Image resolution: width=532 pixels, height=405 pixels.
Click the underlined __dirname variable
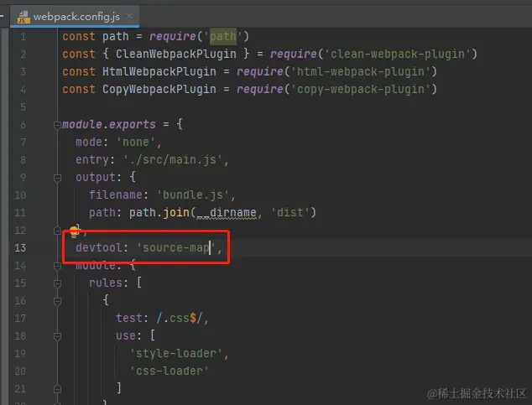227,212
